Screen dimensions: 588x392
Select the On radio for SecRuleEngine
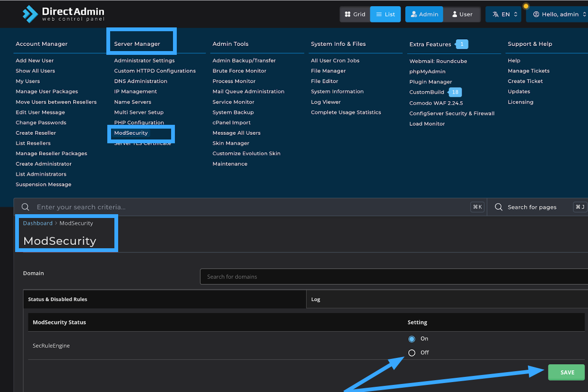pos(412,339)
